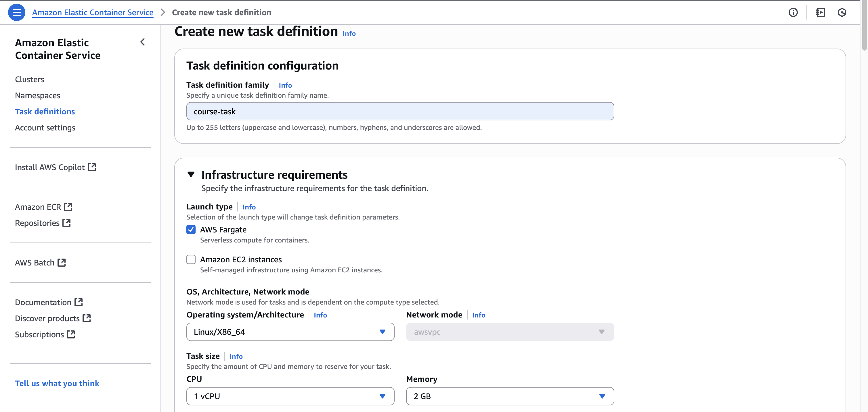Click external link icon beside Install AWS Copilot
868x412 pixels.
pos(92,167)
